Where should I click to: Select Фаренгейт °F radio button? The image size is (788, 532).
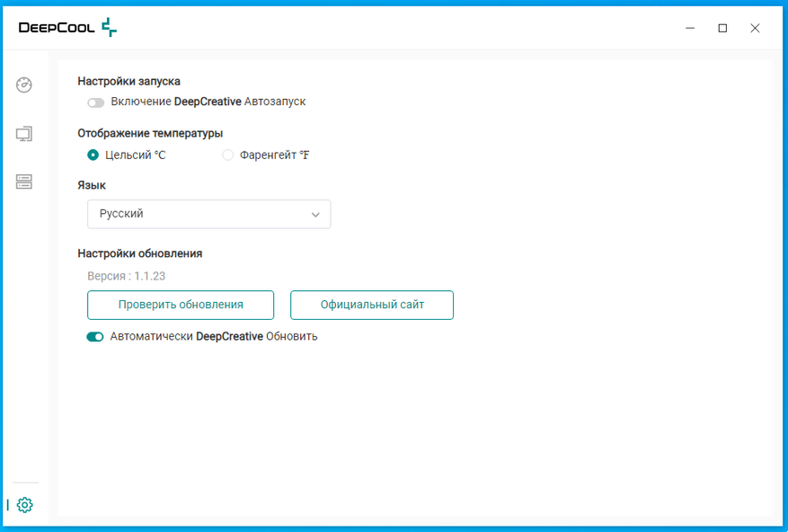(227, 155)
